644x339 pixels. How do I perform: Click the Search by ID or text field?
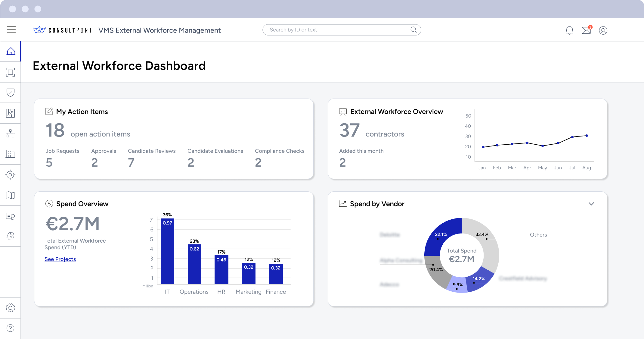(342, 30)
